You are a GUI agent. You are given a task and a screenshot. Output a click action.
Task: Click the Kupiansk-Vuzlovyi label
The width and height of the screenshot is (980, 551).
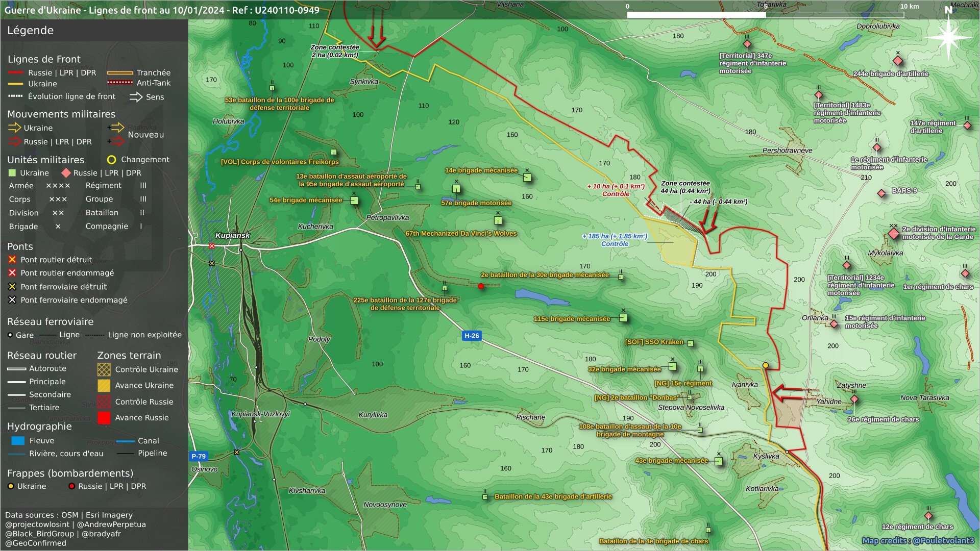(x=261, y=414)
